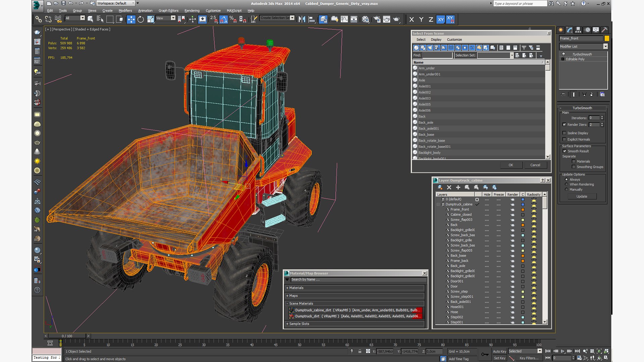Click the Select and Link tool
This screenshot has height=362, width=644.
39,19
